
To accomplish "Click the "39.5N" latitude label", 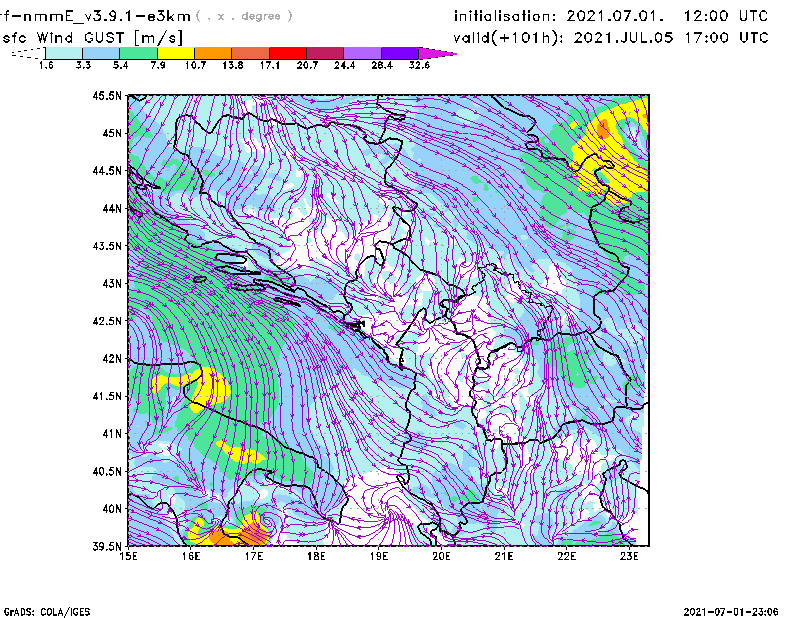I will coord(107,547).
